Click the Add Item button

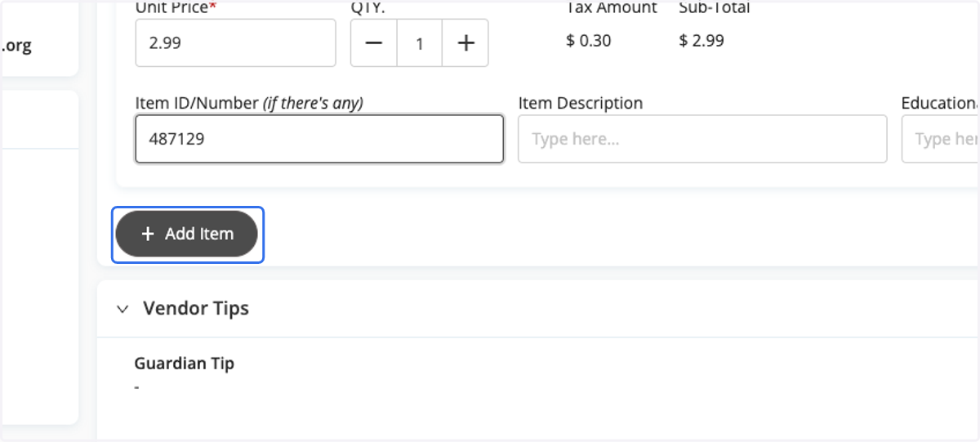[x=187, y=234]
